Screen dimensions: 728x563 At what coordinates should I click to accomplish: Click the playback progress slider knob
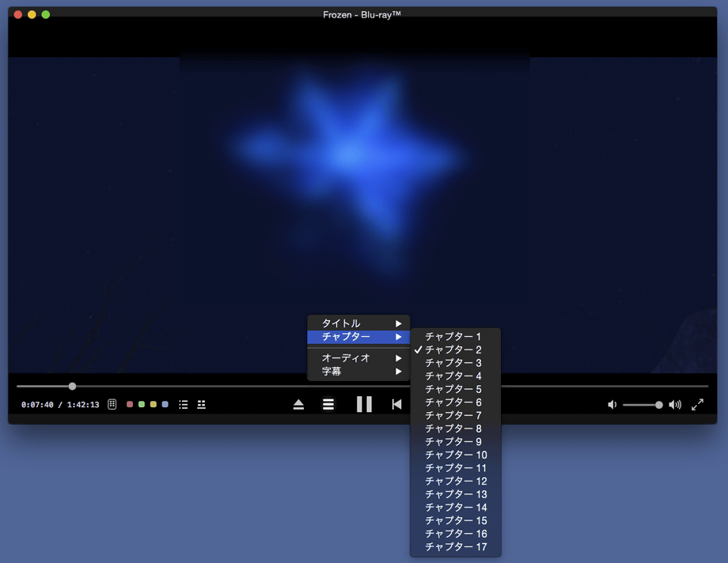[x=72, y=386]
